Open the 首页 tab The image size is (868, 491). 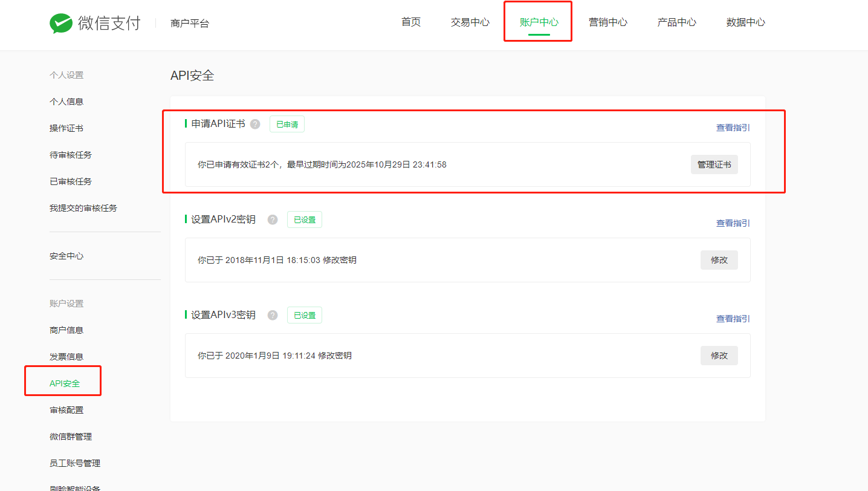click(411, 22)
